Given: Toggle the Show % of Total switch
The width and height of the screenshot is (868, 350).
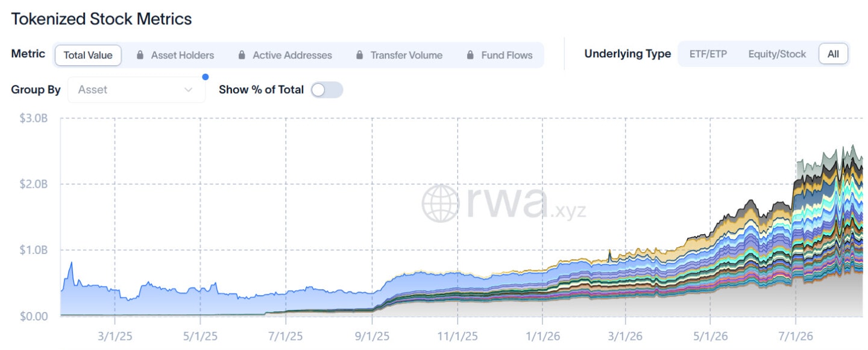Looking at the screenshot, I should tap(327, 90).
